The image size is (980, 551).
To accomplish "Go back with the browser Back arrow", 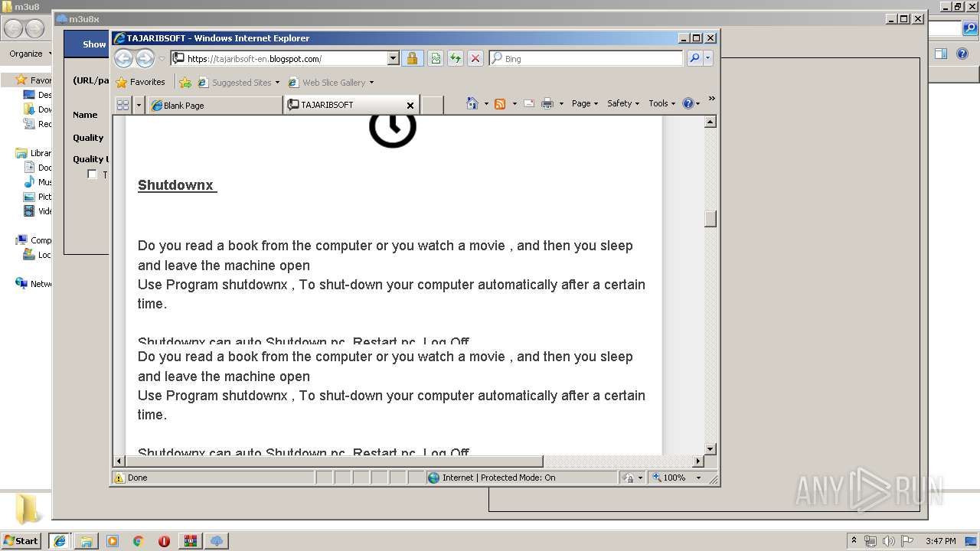I will (123, 58).
